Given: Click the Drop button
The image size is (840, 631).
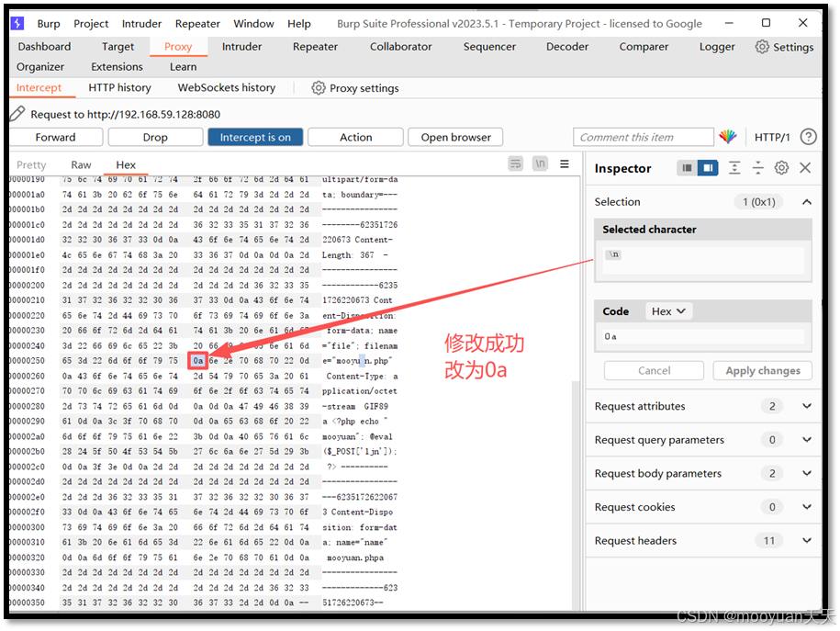Looking at the screenshot, I should pos(155,137).
